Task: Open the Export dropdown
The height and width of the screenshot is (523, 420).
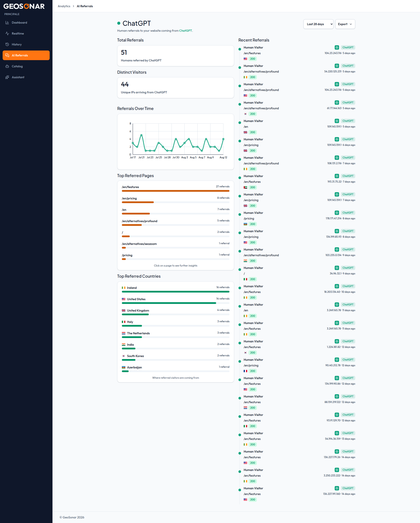Action: pos(345,24)
